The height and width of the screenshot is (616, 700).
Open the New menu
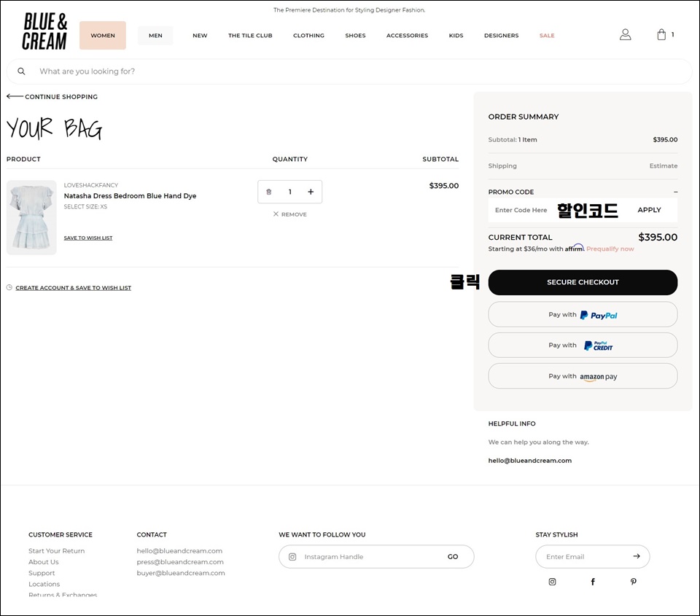click(200, 35)
